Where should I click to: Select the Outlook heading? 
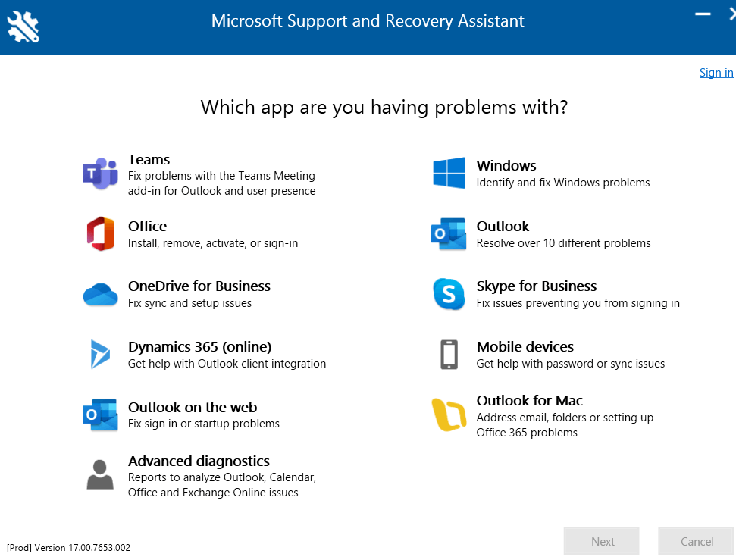click(503, 227)
